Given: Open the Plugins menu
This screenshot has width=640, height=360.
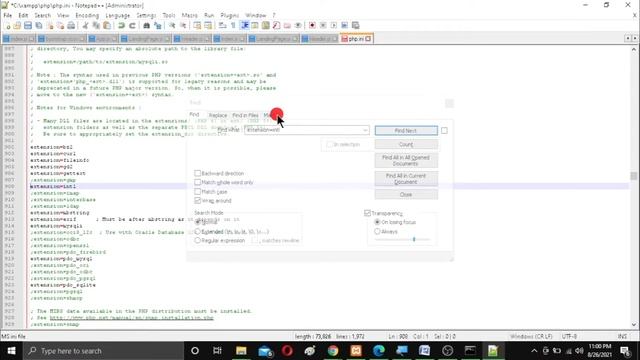Looking at the screenshot, I should [229, 16].
